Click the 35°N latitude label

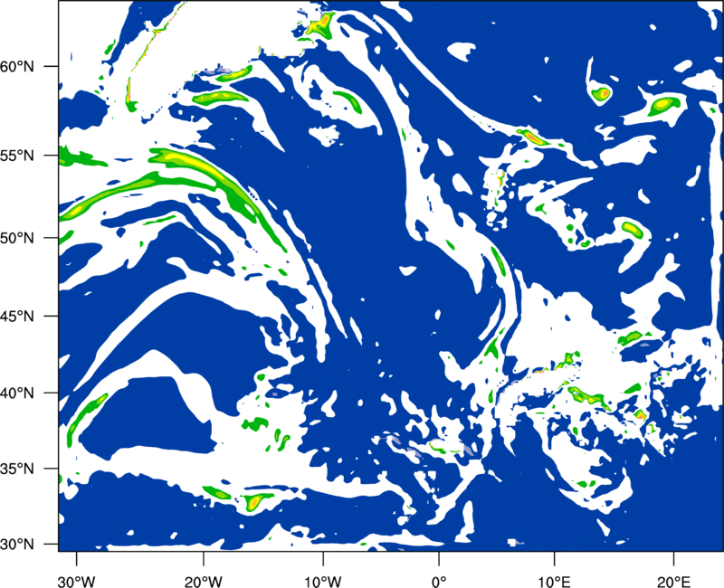(17, 469)
